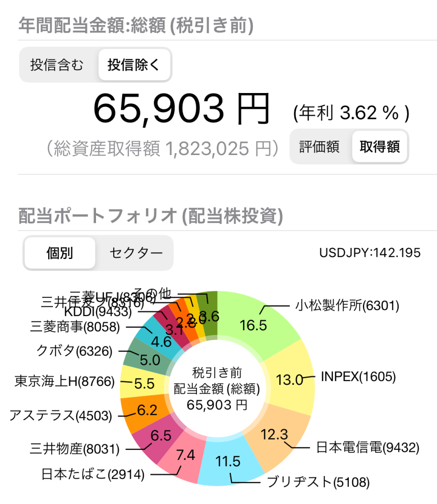
Task: Click the 日本たばこ(2914) label
Action: point(93,474)
